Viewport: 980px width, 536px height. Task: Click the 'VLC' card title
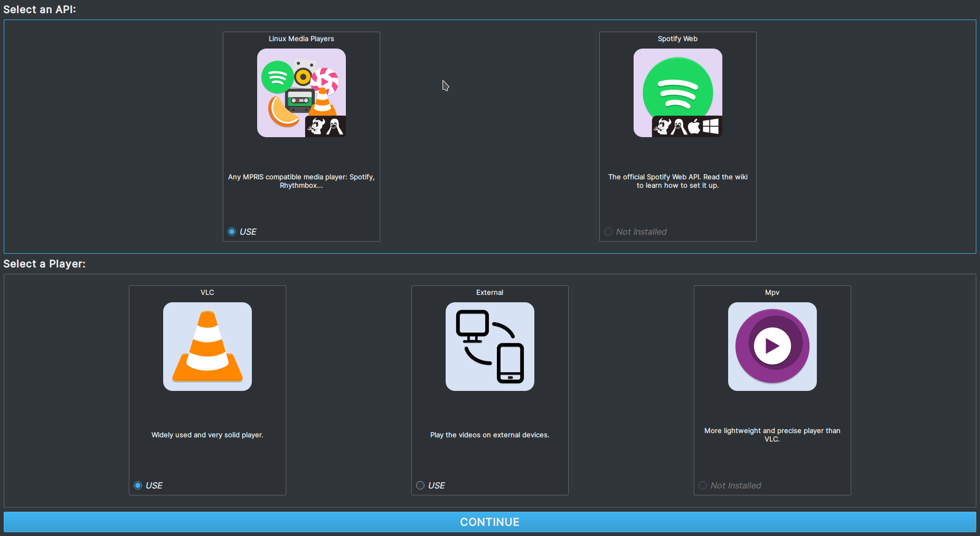pyautogui.click(x=208, y=292)
